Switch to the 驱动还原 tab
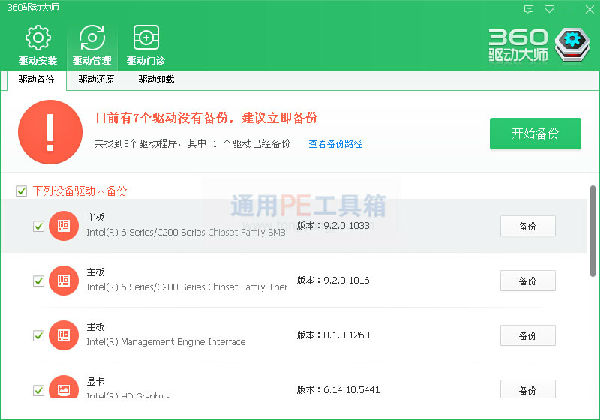This screenshot has height=420, width=600. click(96, 79)
